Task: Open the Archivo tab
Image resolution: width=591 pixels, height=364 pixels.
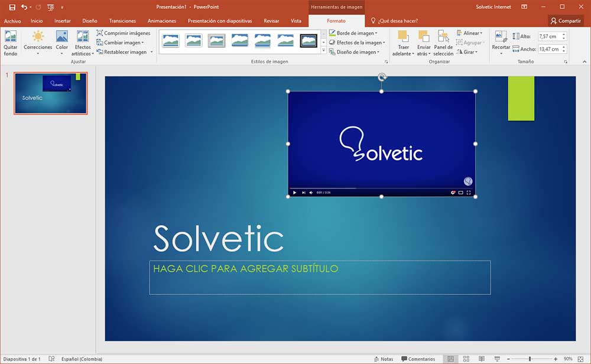Action: 12,21
